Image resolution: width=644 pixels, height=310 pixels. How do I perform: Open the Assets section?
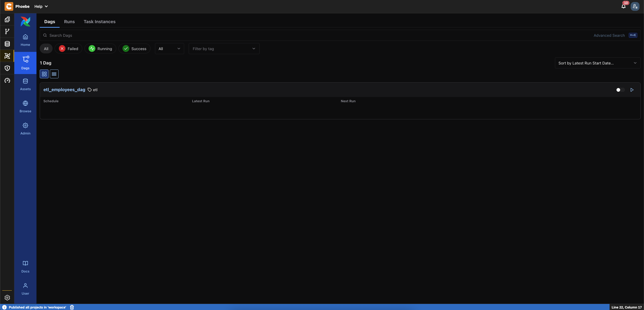point(25,84)
